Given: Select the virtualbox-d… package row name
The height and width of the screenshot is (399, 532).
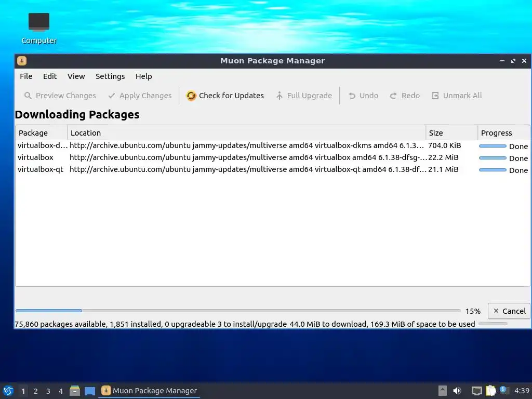Looking at the screenshot, I should tap(43, 145).
